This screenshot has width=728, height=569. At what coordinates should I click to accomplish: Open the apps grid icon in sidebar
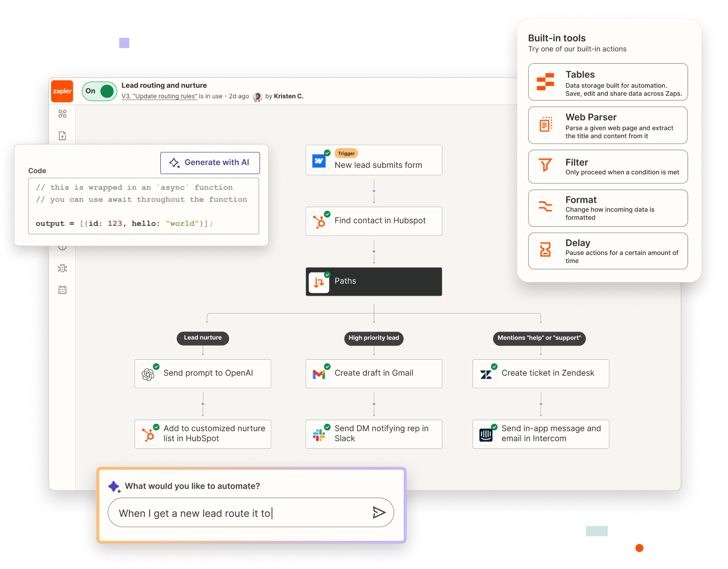pyautogui.click(x=62, y=114)
